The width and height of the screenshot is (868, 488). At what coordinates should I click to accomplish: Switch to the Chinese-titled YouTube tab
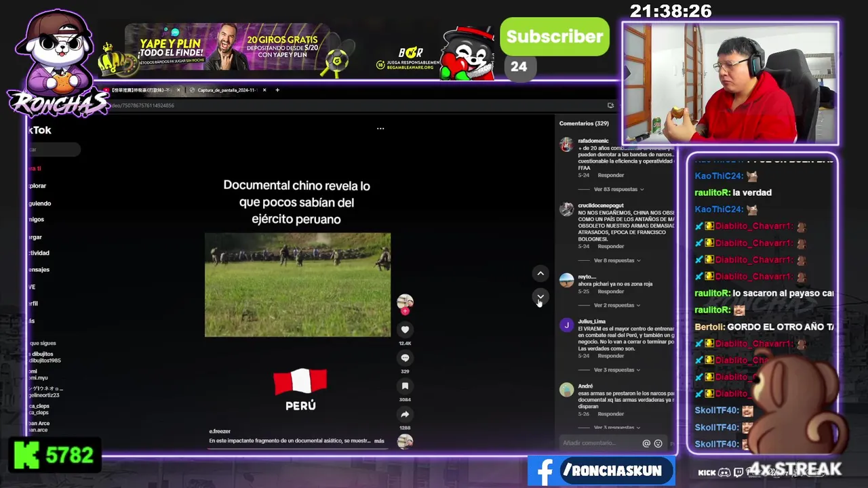pyautogui.click(x=141, y=90)
